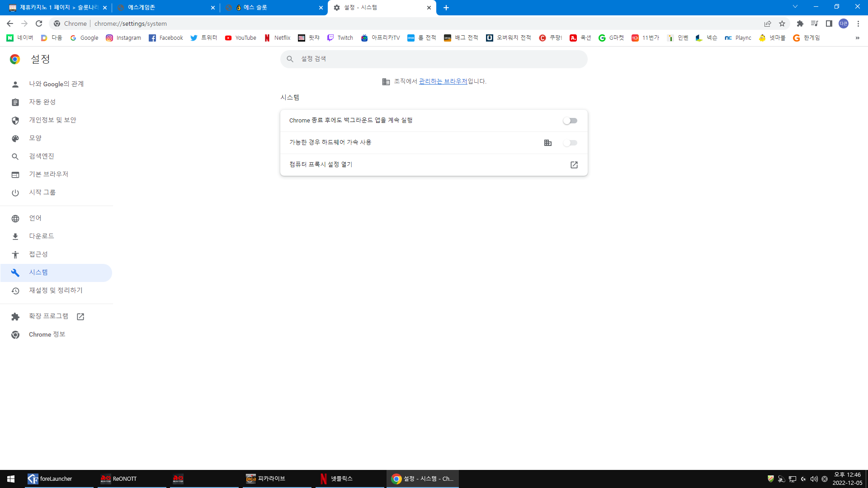868x488 pixels.
Task: Open 다운로드 settings section
Action: [56, 236]
